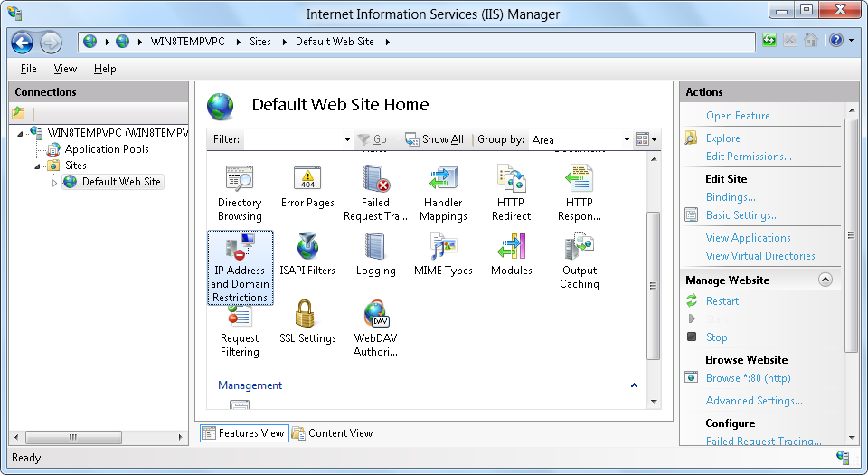Click the Basic Settings icon in Actions
The width and height of the screenshot is (868, 475).
[x=692, y=214]
